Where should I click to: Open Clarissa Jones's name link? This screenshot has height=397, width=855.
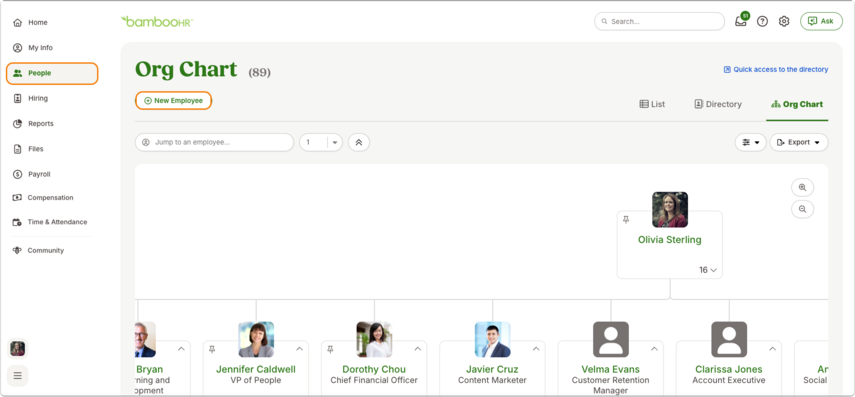pos(729,370)
